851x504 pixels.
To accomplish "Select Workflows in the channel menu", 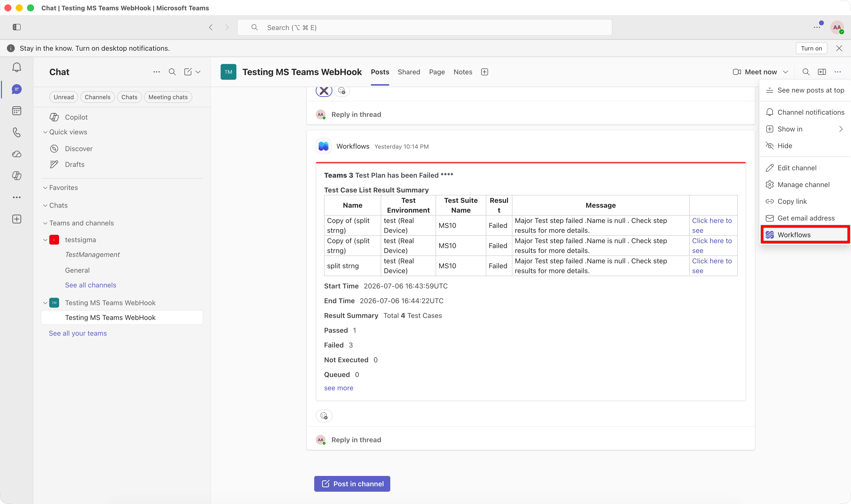I will (x=804, y=235).
